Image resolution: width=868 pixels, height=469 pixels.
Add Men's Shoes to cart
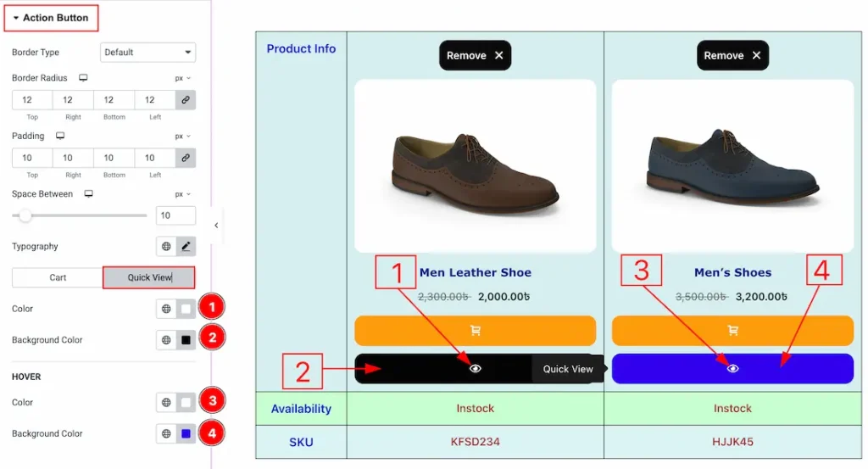[732, 331]
